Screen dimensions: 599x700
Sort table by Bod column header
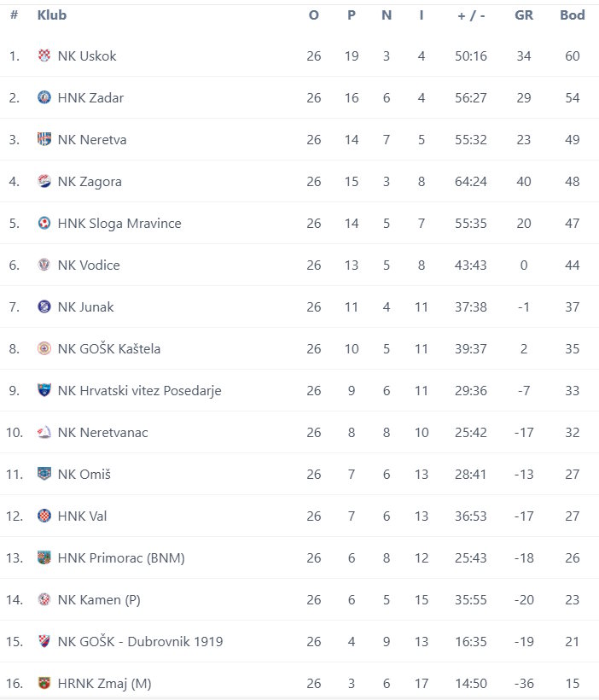tap(573, 15)
